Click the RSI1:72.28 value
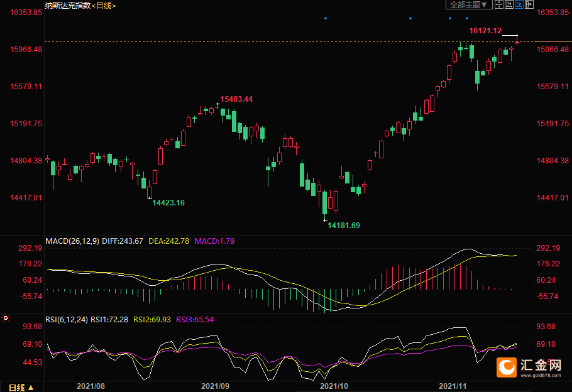 [109, 319]
